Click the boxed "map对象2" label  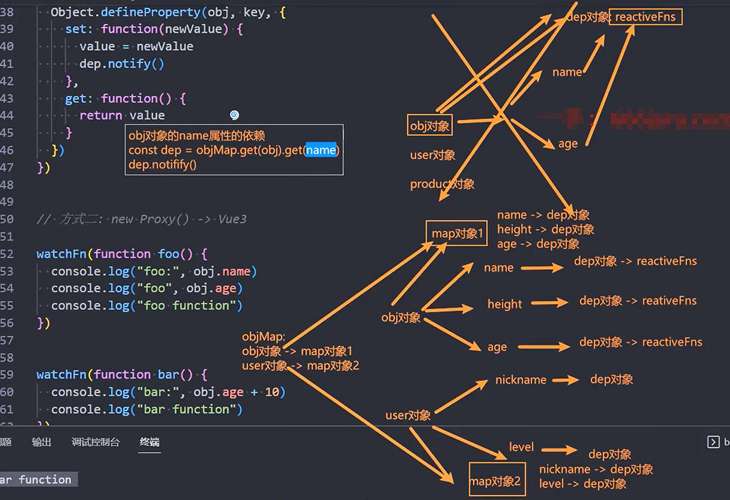pyautogui.click(x=498, y=482)
